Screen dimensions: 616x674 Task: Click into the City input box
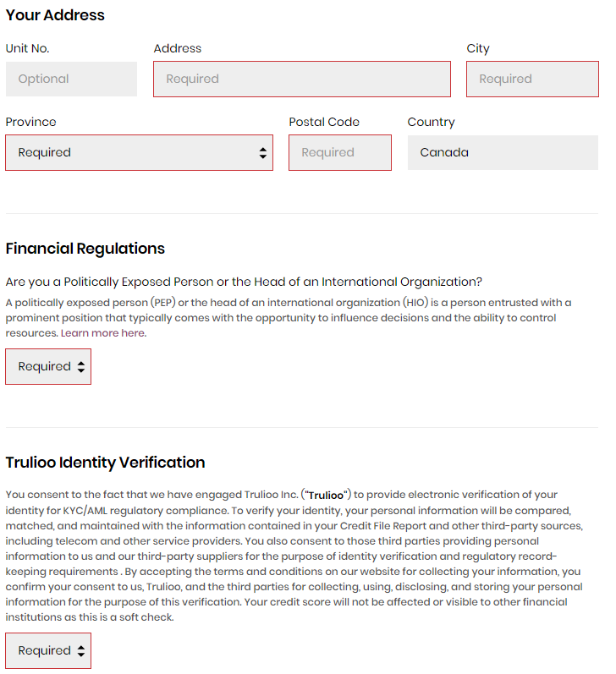point(532,79)
